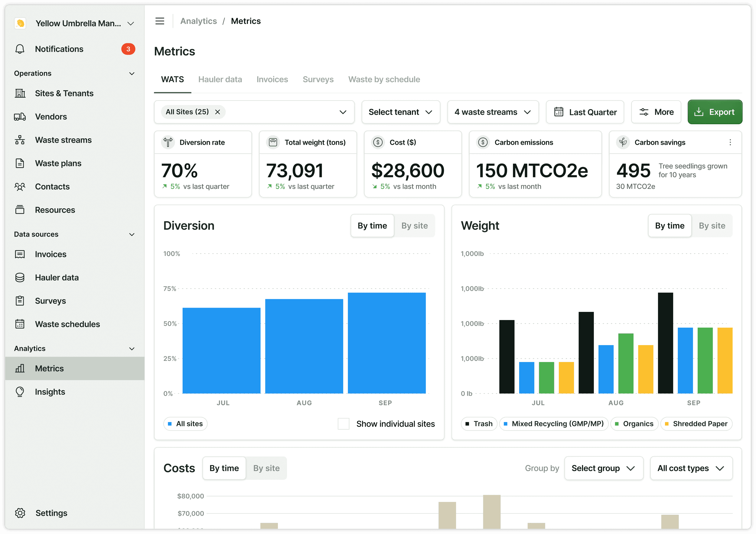Click the Carbon emissions card icon

483,142
